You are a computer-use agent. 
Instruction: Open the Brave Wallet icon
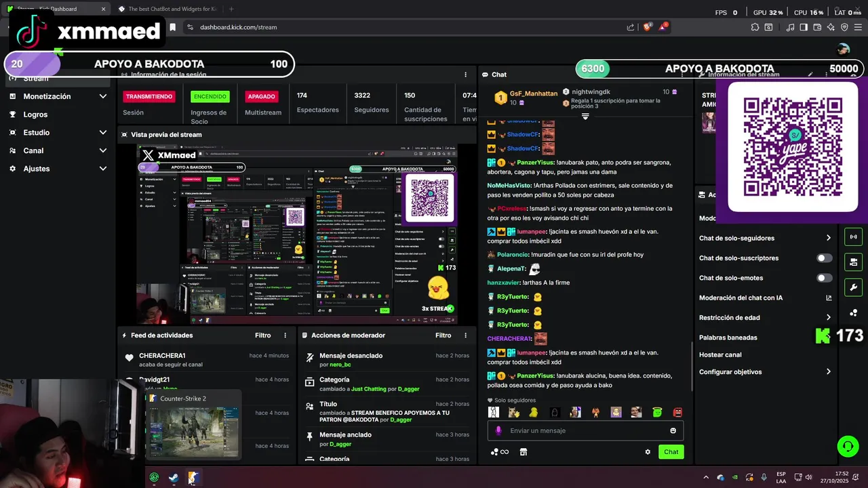(x=817, y=27)
